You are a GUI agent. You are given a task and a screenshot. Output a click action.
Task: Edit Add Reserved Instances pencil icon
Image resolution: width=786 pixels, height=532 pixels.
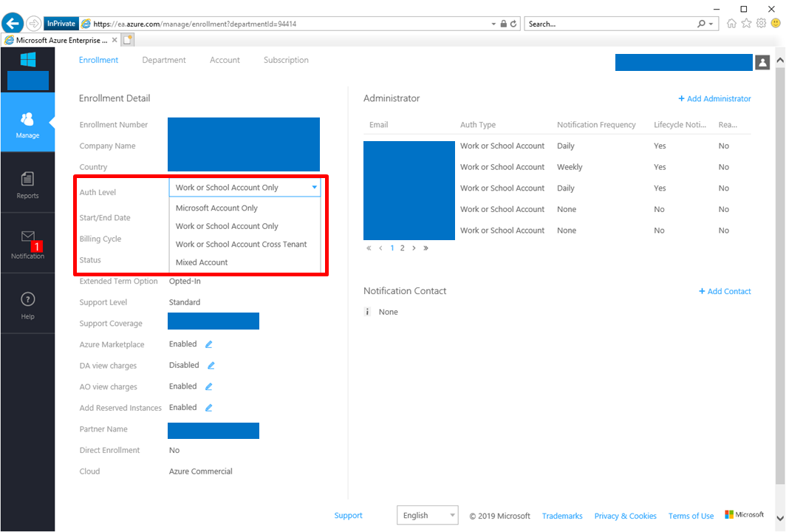[209, 408]
